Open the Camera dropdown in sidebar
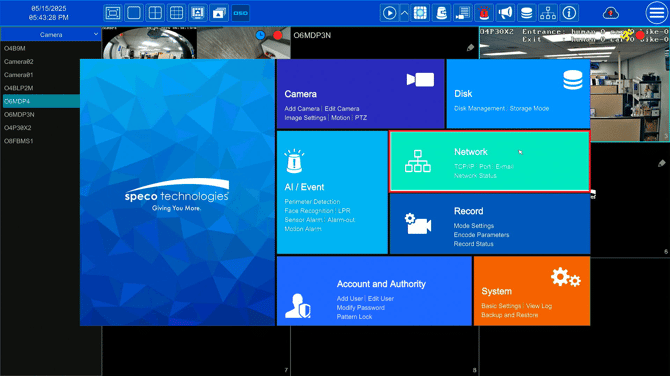 click(x=51, y=35)
